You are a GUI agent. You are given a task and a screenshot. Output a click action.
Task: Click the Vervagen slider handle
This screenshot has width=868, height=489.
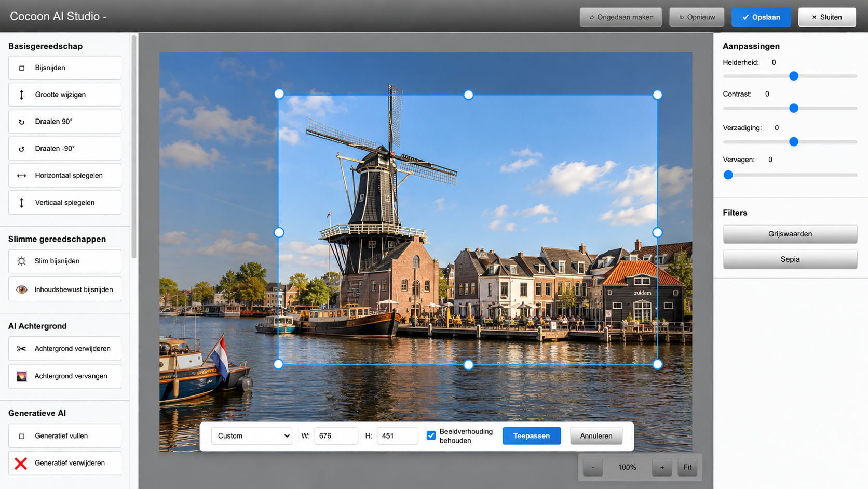click(728, 175)
